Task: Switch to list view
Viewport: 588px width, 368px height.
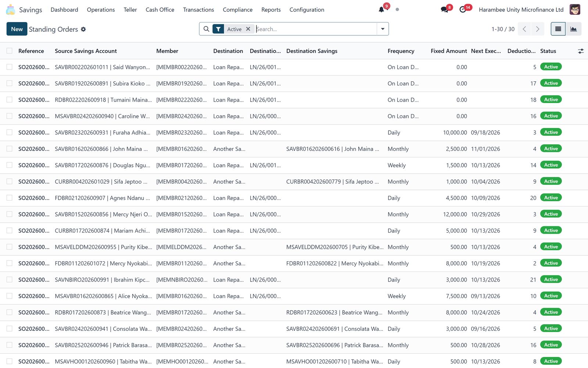Action: (558, 29)
